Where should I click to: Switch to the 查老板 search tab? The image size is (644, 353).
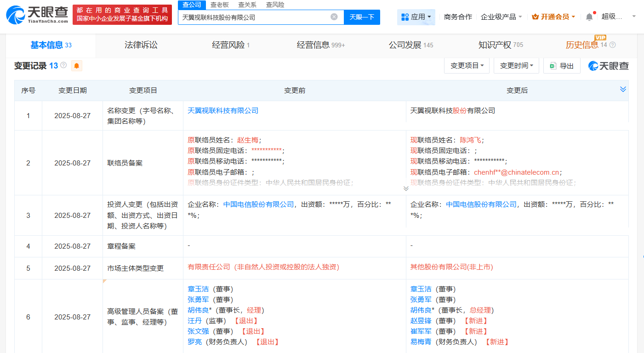(219, 5)
